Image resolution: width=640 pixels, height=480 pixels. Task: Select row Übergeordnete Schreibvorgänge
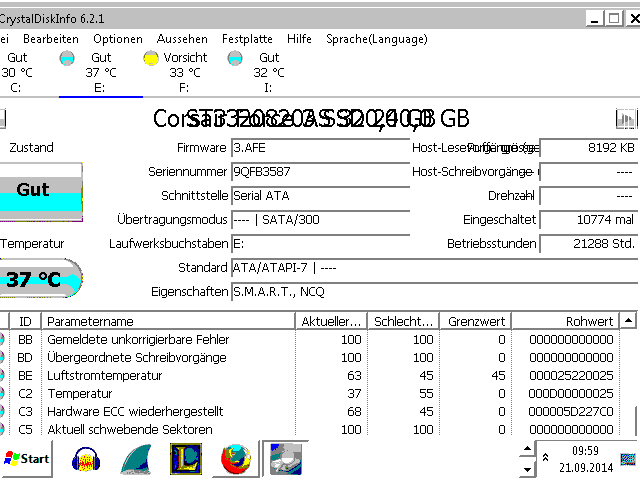point(309,358)
